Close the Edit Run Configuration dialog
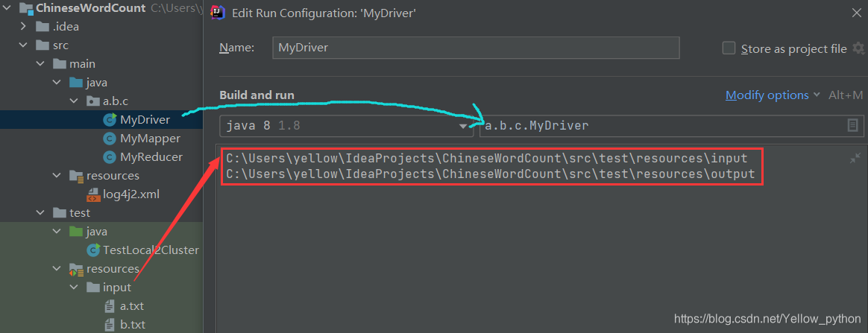 855,12
